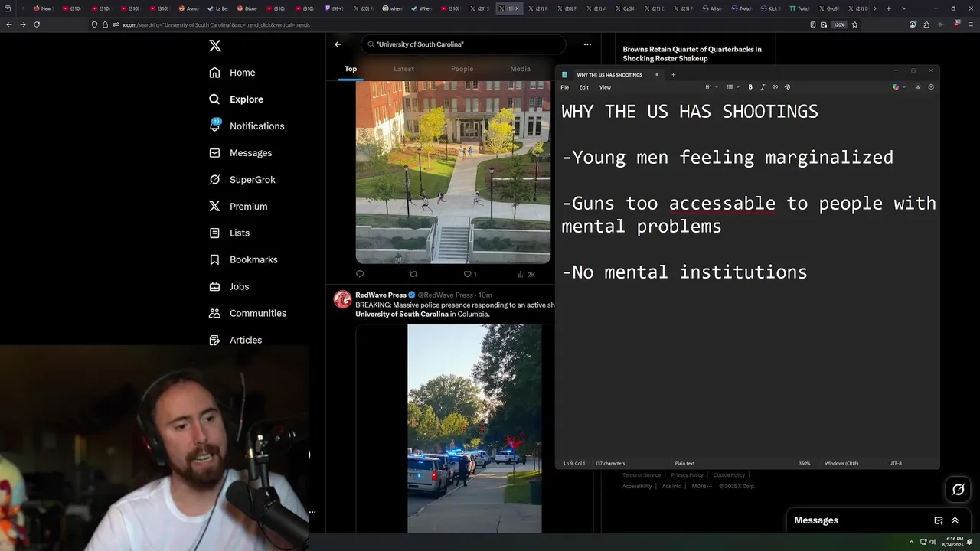Compose a new message in Messages drawer
This screenshot has width=980, height=551.
(939, 520)
